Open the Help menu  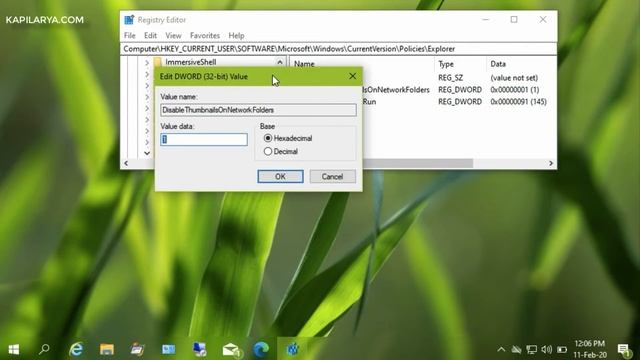point(236,36)
